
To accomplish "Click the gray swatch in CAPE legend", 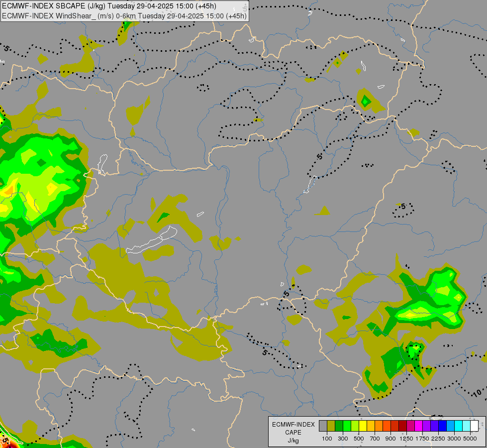I will [323, 426].
